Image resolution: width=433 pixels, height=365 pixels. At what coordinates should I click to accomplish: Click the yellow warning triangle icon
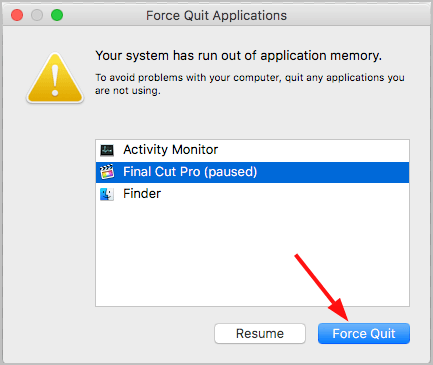coord(55,78)
